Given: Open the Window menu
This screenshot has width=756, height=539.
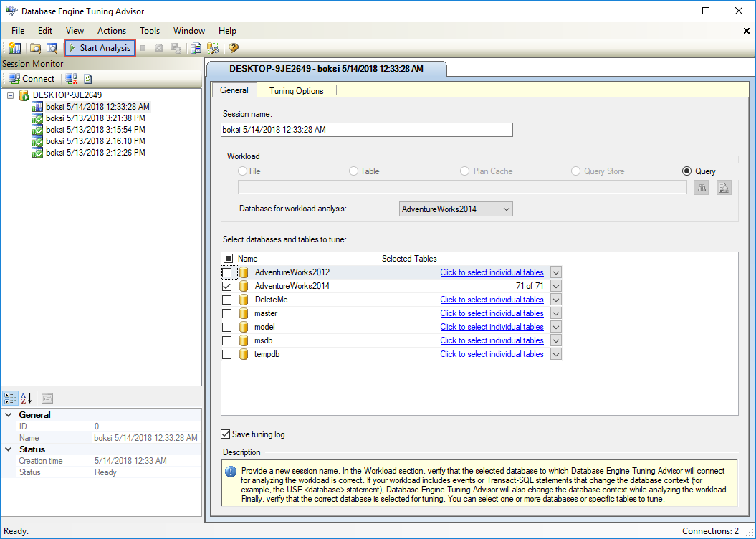Looking at the screenshot, I should (189, 30).
